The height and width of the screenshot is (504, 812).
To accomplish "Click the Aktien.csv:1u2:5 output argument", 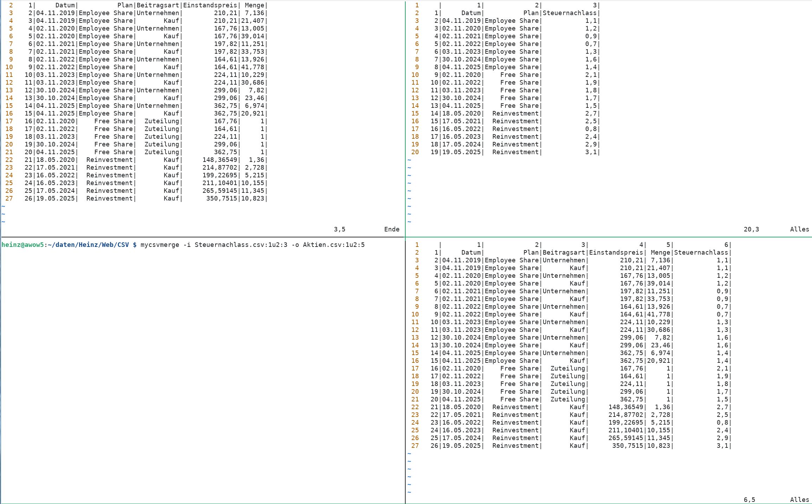I will (334, 245).
